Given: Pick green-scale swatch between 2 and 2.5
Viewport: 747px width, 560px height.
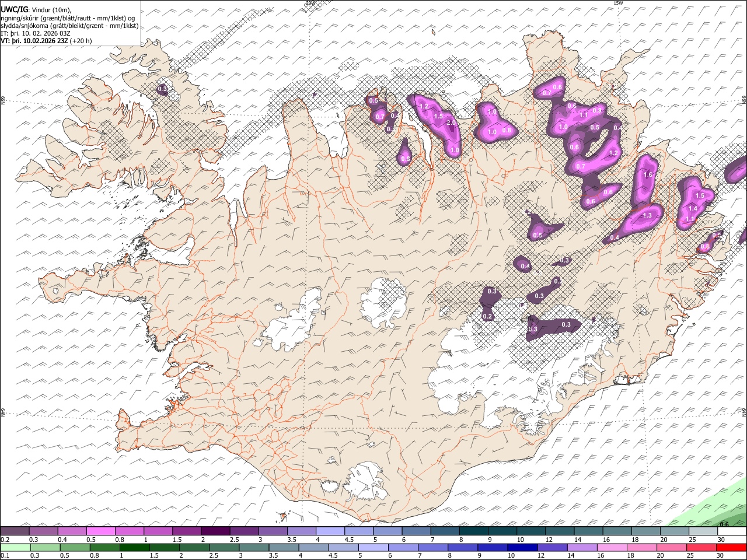Looking at the screenshot, I should tap(194, 548).
